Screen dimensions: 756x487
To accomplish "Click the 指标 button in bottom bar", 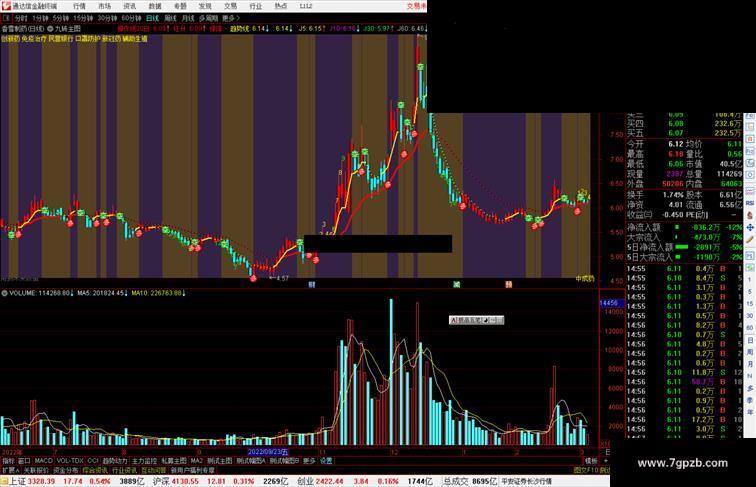I will click(9, 461).
